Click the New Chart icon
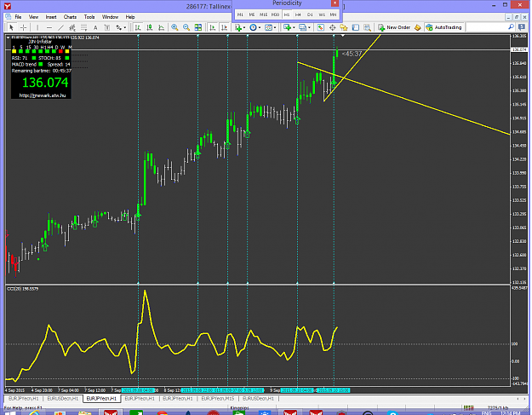This screenshot has width=532, height=415. tap(287, 27)
